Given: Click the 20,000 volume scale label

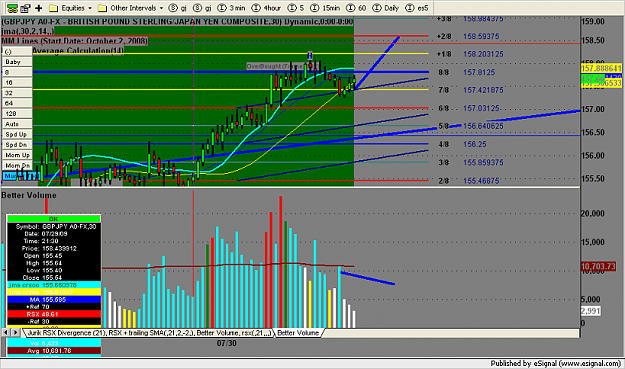Looking at the screenshot, I should tap(592, 214).
